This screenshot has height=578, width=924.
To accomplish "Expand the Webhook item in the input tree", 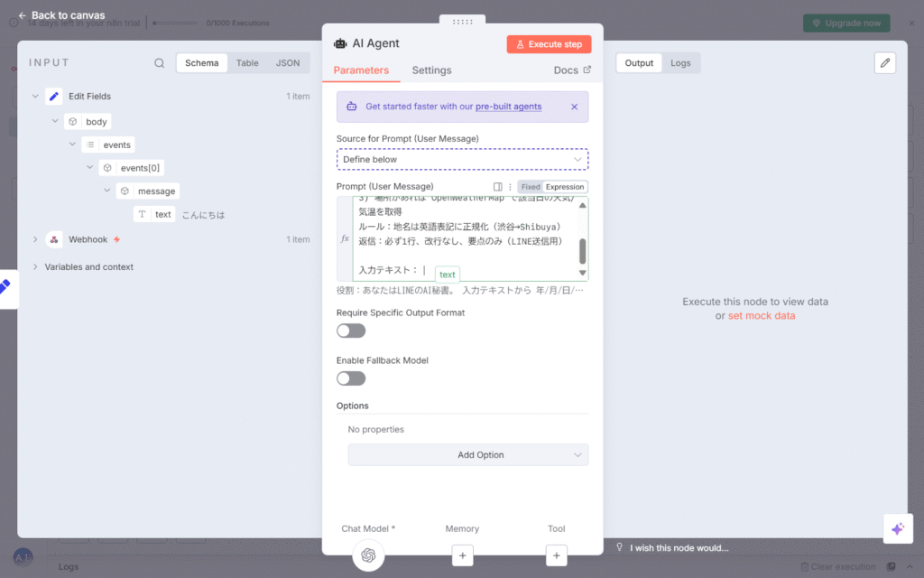I will (x=35, y=239).
